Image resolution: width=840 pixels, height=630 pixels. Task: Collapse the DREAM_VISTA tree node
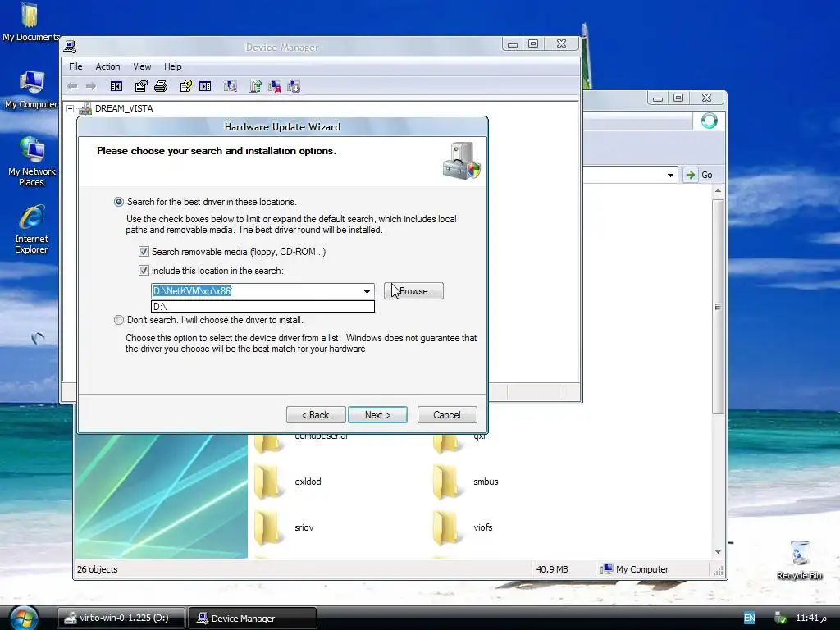pyautogui.click(x=71, y=109)
